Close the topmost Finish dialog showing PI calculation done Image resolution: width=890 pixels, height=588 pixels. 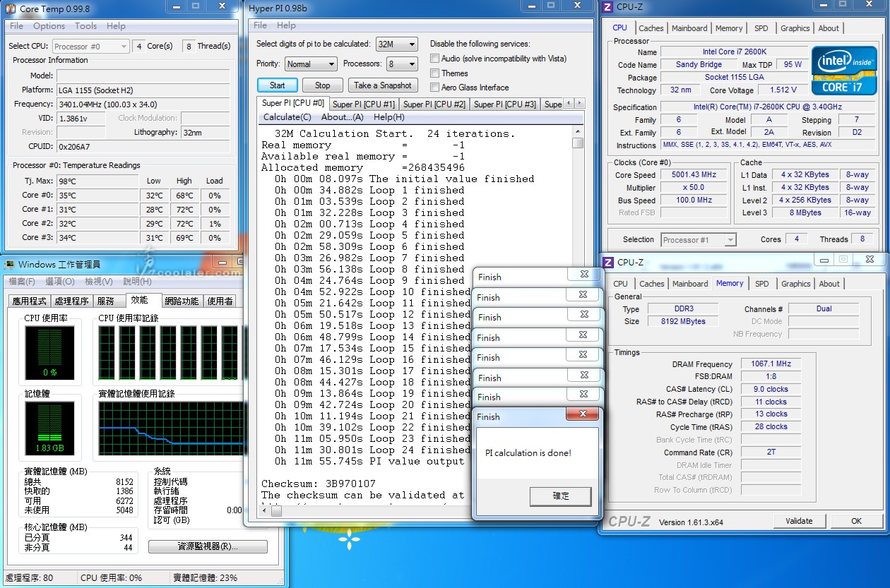pyautogui.click(x=583, y=414)
